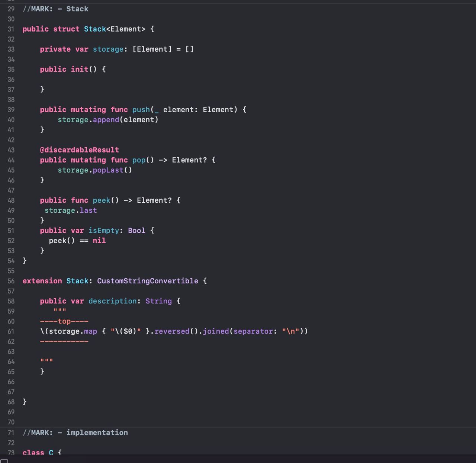476x463 pixels.
Task: Click gutter line number 56
Action: [x=11, y=281]
